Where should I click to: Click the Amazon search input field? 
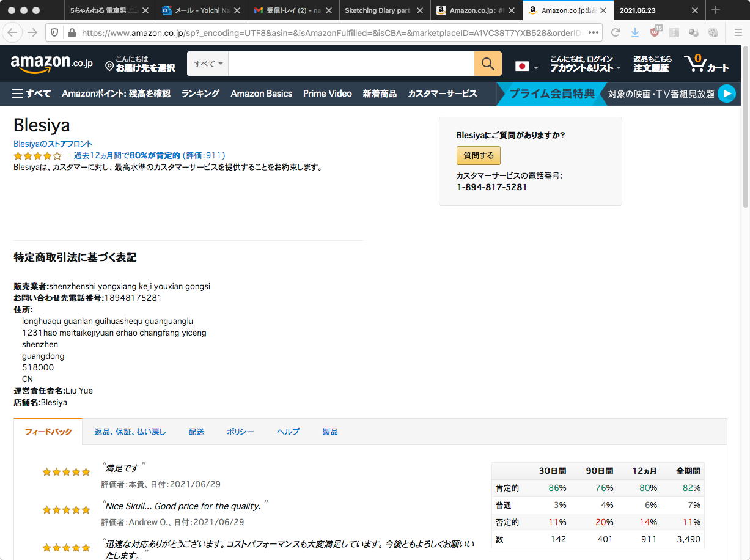click(351, 64)
